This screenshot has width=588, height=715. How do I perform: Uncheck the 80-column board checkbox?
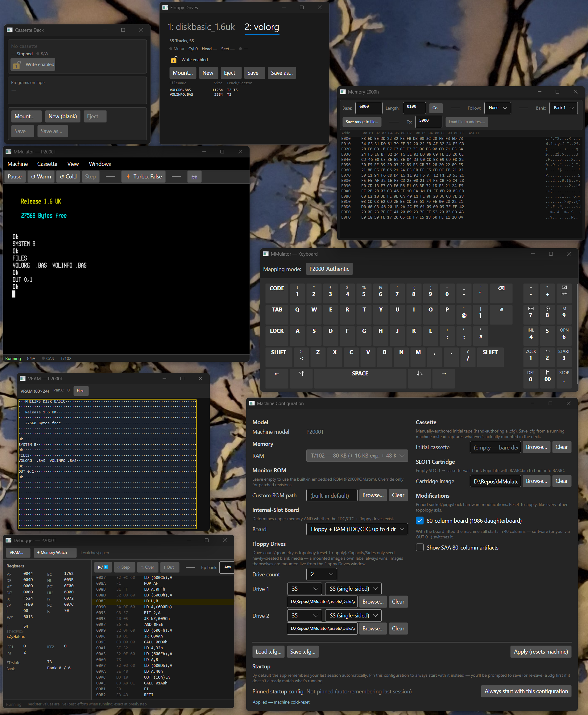tap(420, 521)
